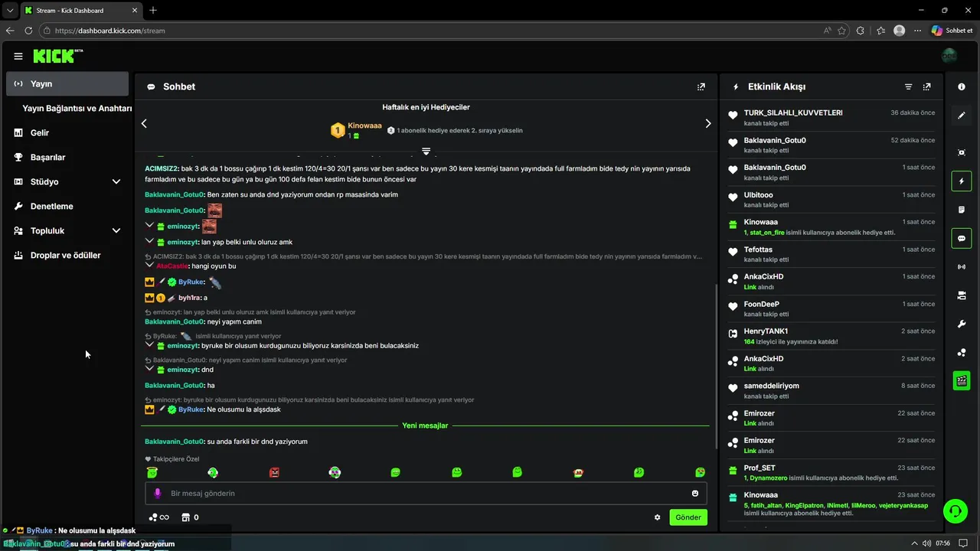Pop out the Sohbet chat panel
The height and width of the screenshot is (551, 980).
701,86
